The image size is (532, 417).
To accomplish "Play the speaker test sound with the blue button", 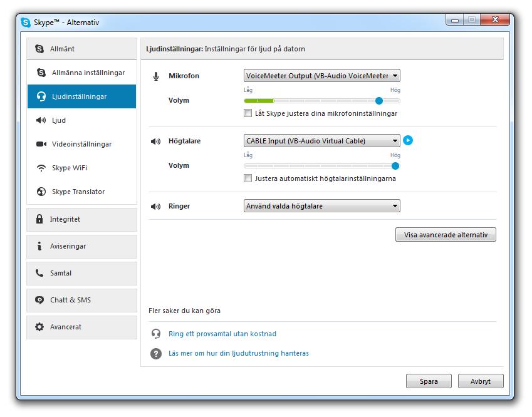I will pyautogui.click(x=408, y=140).
